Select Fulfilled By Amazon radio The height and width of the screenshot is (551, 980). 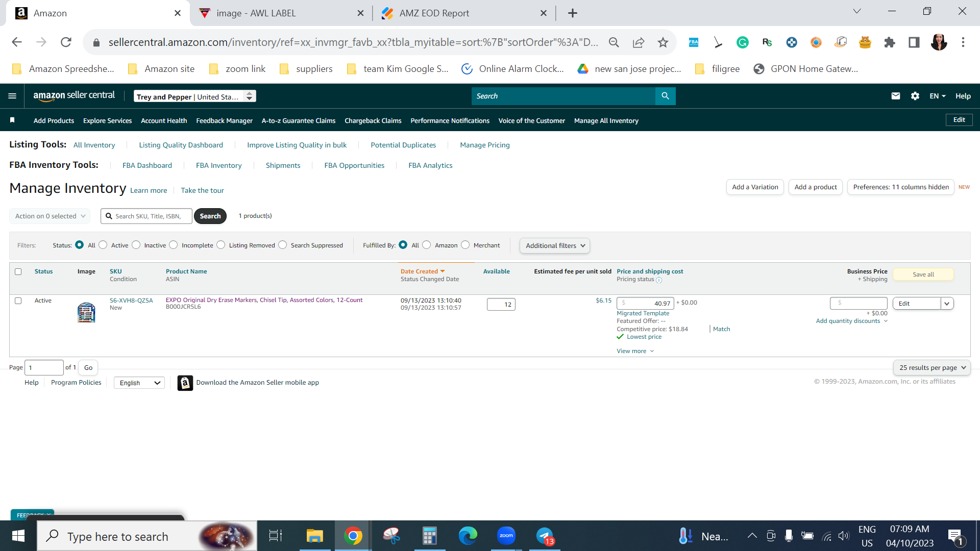coord(427,245)
